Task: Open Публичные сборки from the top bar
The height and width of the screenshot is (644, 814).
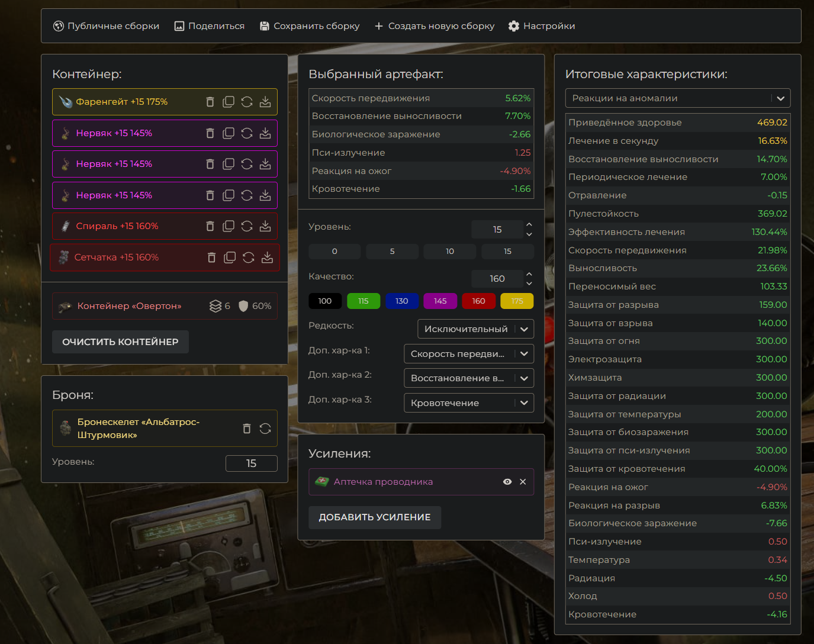Action: click(x=106, y=26)
